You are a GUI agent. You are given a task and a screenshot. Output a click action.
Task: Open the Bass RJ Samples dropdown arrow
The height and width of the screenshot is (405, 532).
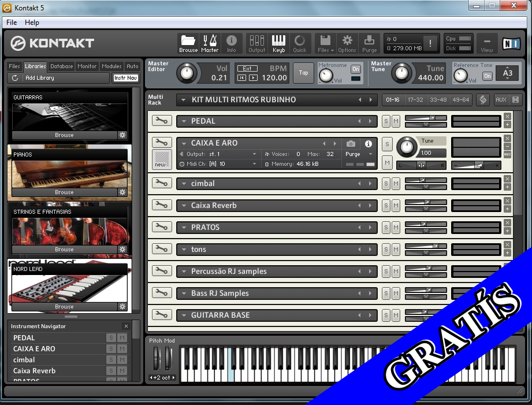(x=184, y=293)
